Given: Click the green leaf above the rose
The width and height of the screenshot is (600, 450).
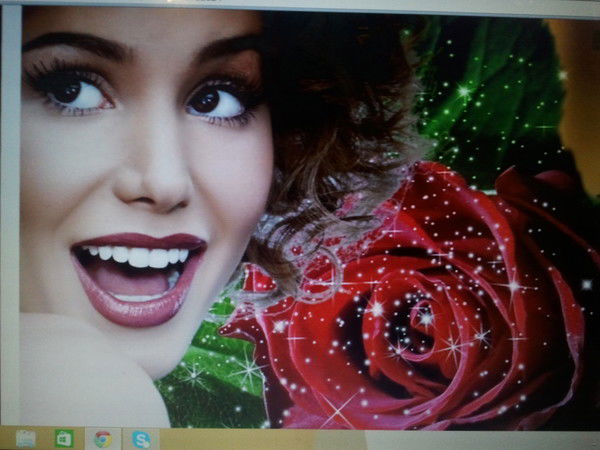Looking at the screenshot, I should [480, 90].
